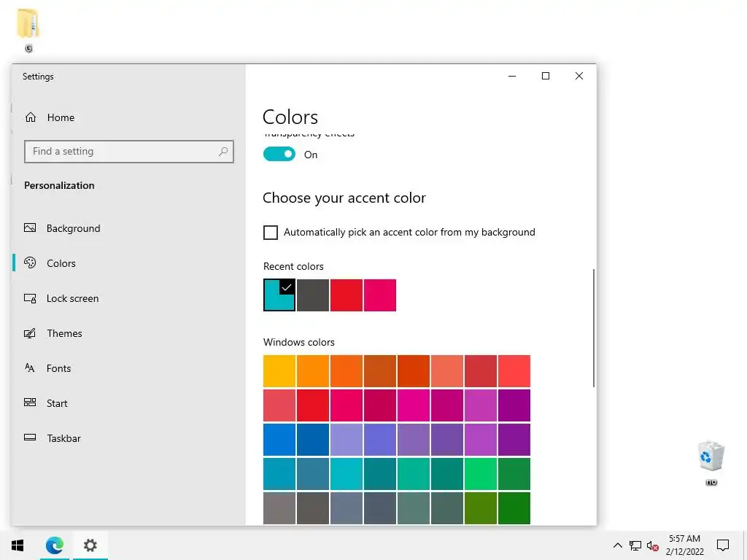
Task: Open the Windows Start menu button
Action: 18,545
